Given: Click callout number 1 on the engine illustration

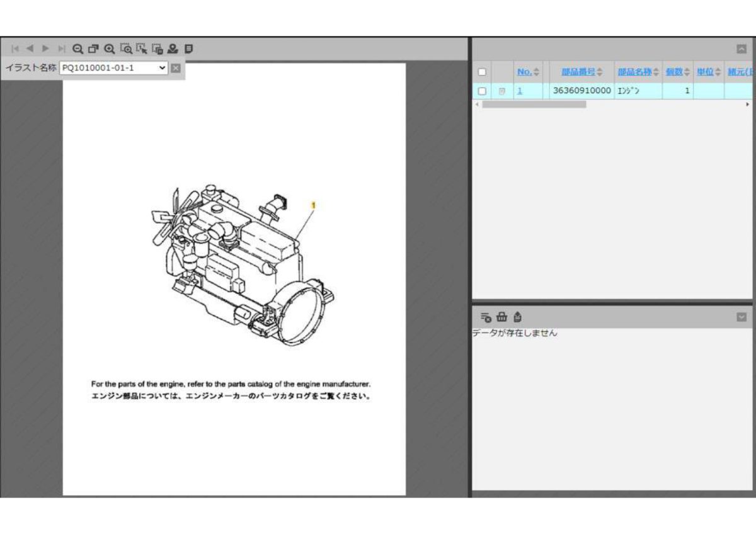Looking at the screenshot, I should [x=313, y=205].
